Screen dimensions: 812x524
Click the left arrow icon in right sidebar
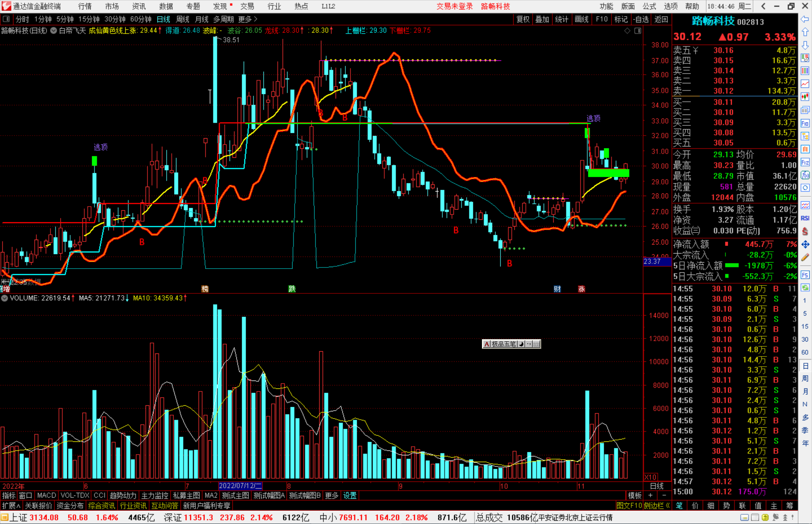click(805, 19)
